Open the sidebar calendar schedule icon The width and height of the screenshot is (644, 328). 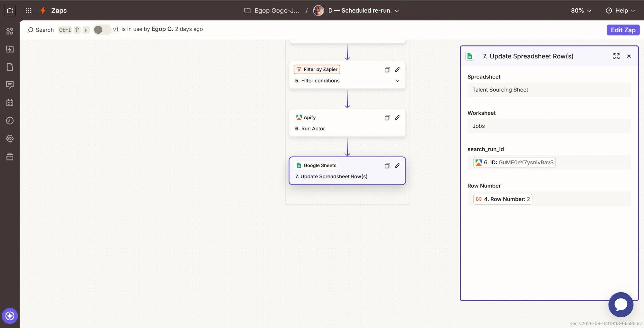(x=10, y=103)
